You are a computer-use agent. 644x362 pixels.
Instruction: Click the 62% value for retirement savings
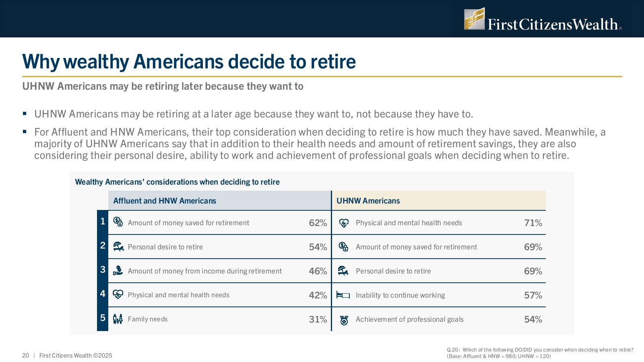click(318, 223)
